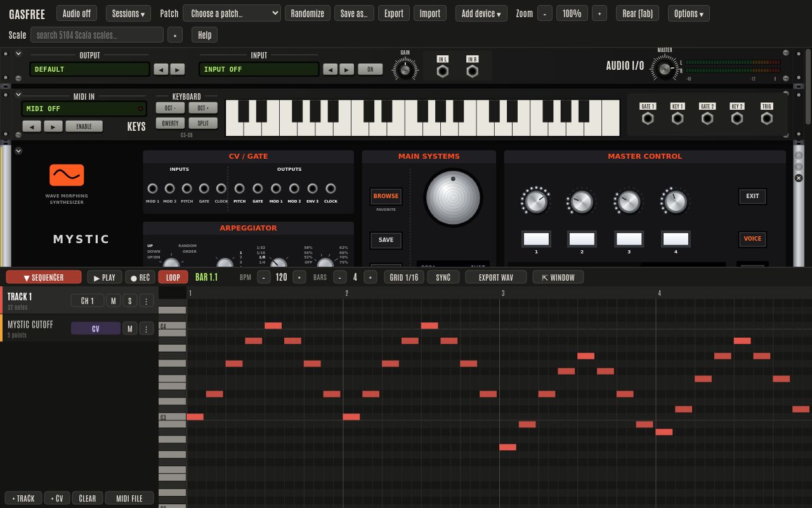
Task: Solo Track 1
Action: click(130, 301)
